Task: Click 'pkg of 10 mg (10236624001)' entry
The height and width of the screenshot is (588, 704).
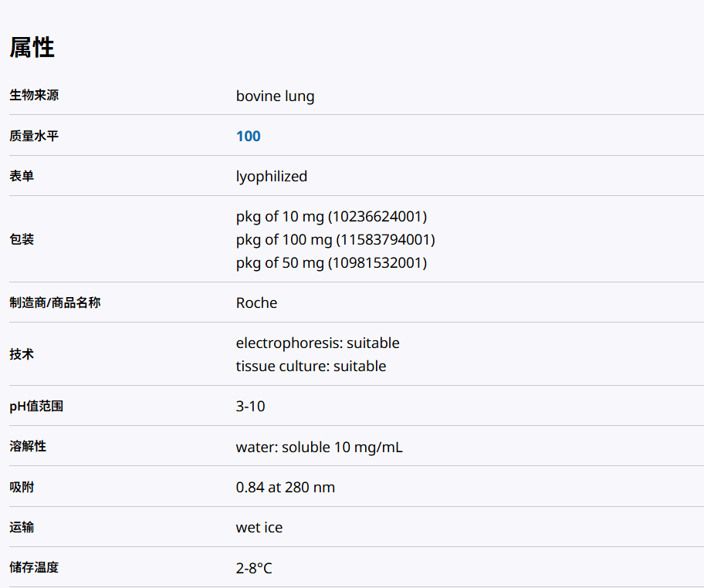Action: tap(331, 217)
